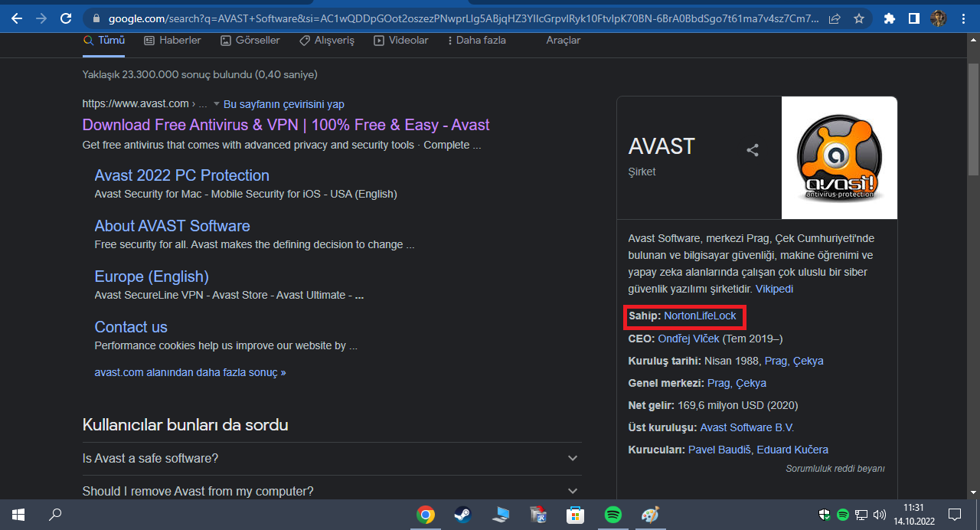Open NortonLifeLock owner link

700,316
